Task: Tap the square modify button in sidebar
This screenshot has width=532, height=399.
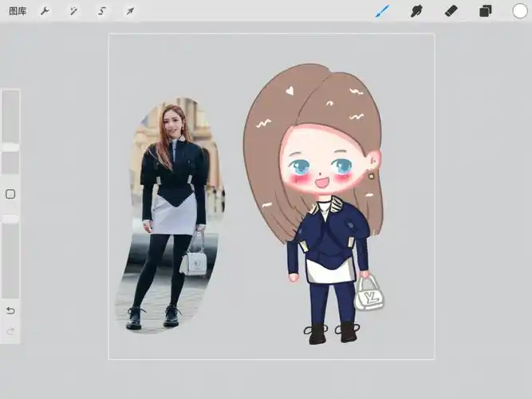Action: (10, 194)
